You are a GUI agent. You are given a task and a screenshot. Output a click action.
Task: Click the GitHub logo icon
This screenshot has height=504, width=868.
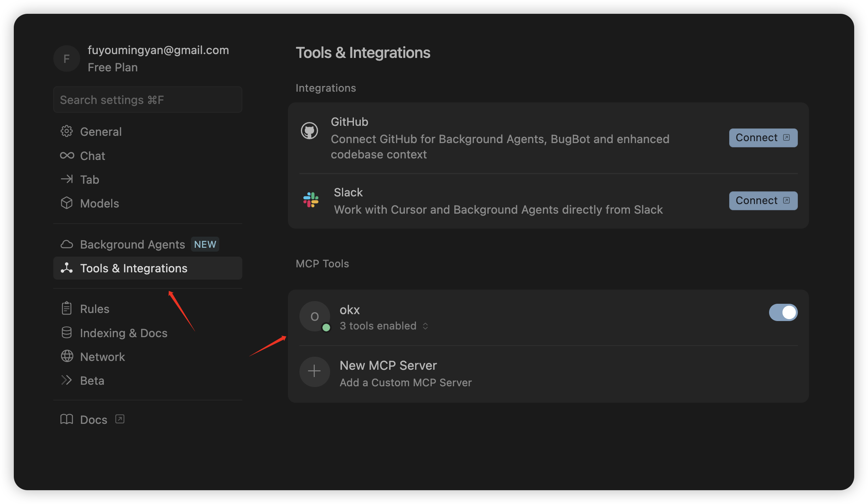[x=309, y=131]
